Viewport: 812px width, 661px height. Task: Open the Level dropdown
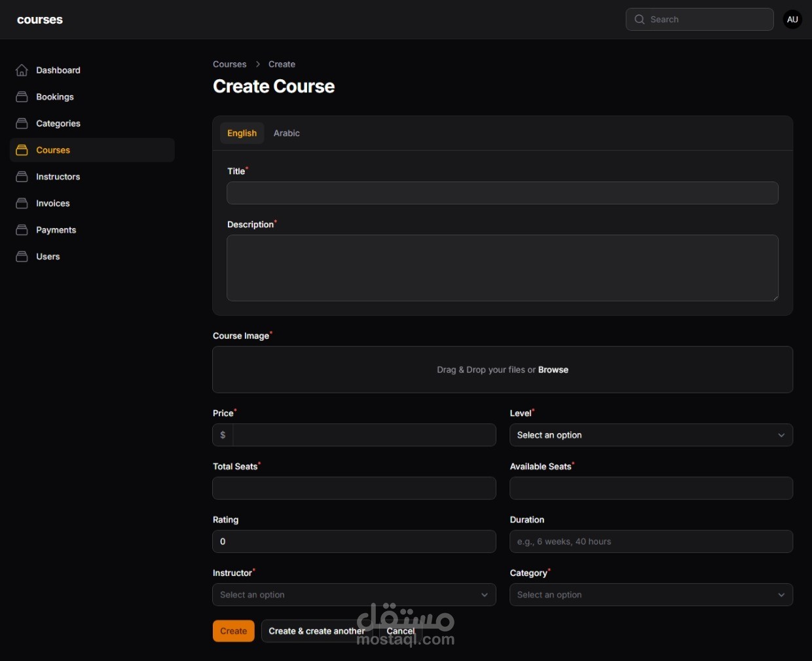(651, 435)
